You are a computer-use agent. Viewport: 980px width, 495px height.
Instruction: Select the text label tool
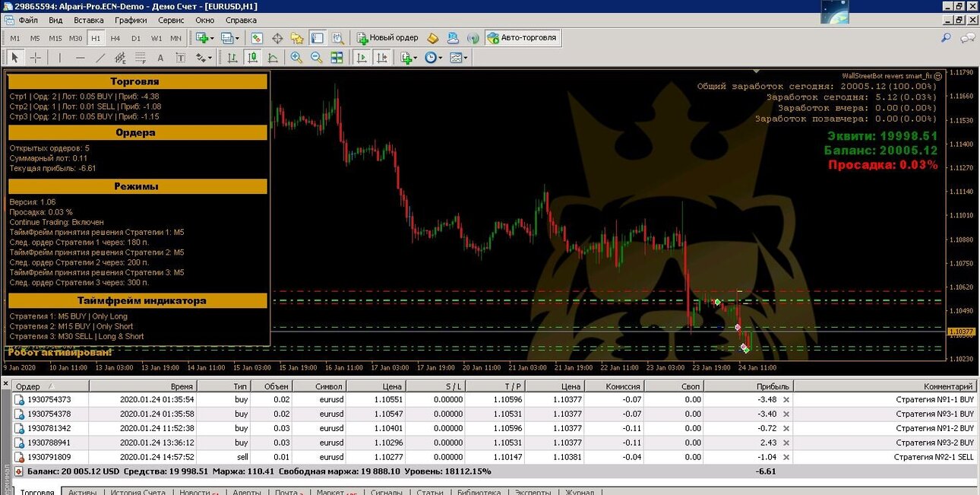coord(180,57)
